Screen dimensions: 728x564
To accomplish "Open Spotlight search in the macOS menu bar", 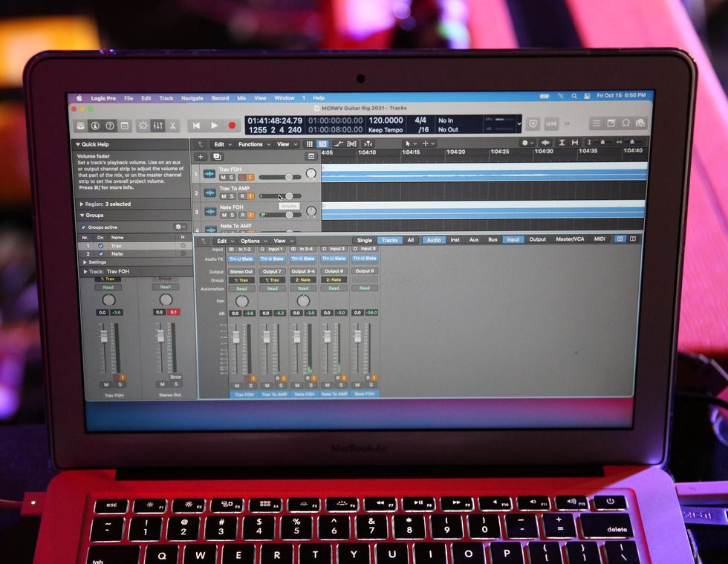I will click(x=574, y=96).
